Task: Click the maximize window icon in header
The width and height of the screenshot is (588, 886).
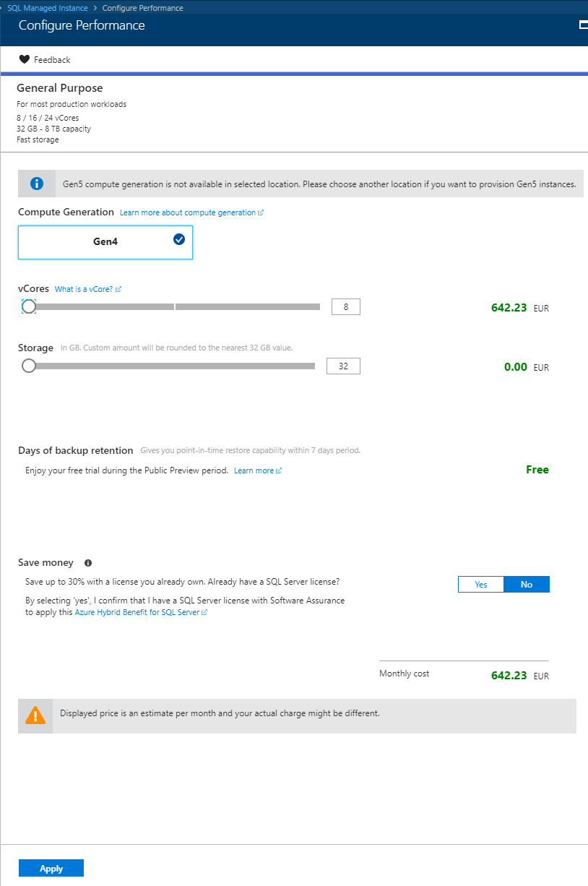Action: (x=584, y=25)
